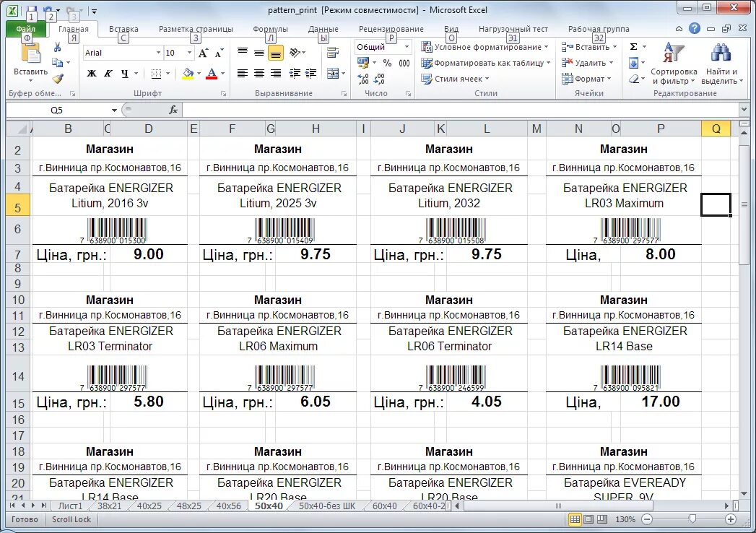This screenshot has height=533, width=756.
Task: Click merge and center icon
Action: [x=333, y=74]
